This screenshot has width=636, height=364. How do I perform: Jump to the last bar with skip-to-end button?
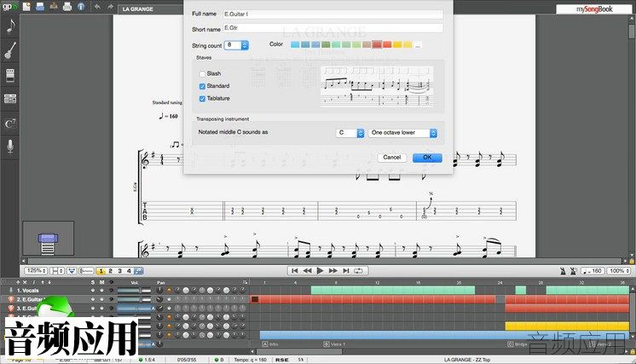click(x=346, y=271)
